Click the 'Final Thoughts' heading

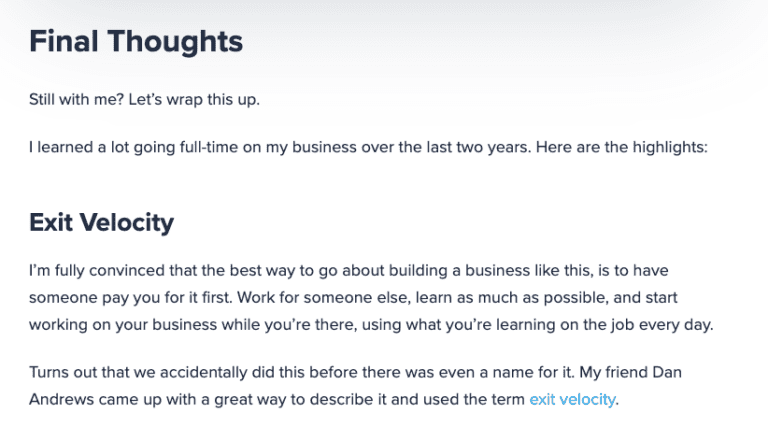tap(136, 41)
